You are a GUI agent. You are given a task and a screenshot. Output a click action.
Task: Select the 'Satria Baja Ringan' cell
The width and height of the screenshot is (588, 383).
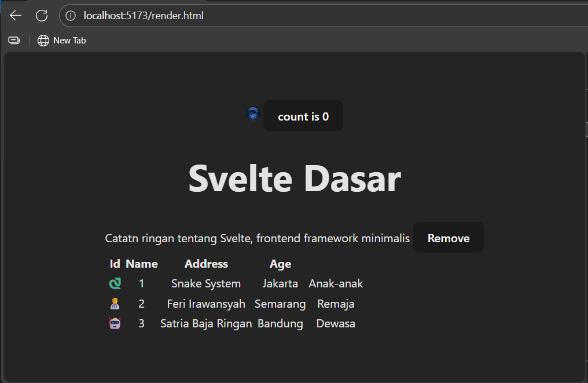206,323
